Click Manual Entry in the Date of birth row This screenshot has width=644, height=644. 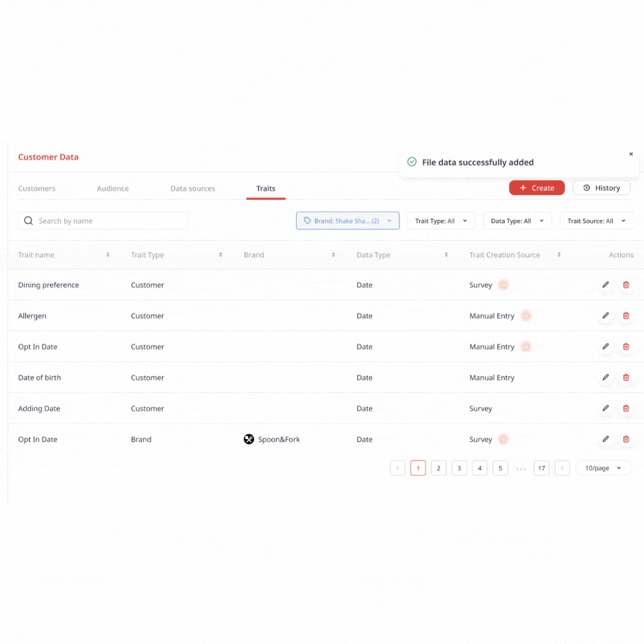tap(492, 377)
